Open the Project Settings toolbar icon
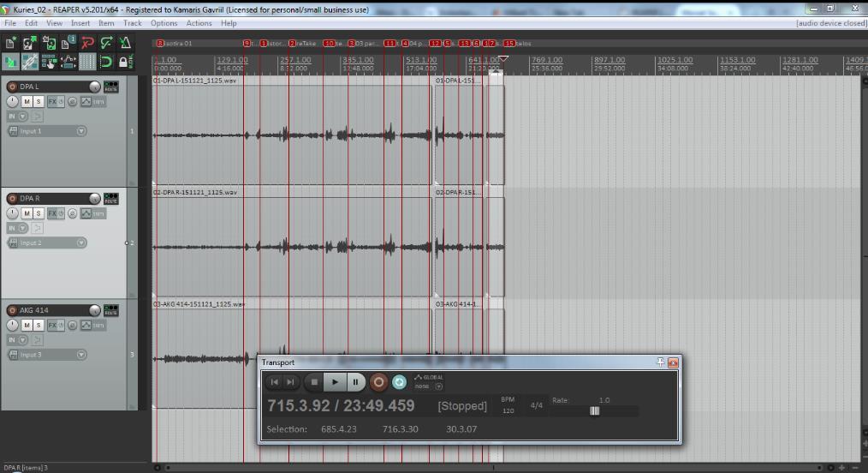The width and height of the screenshot is (868, 473). pyautogui.click(x=68, y=43)
